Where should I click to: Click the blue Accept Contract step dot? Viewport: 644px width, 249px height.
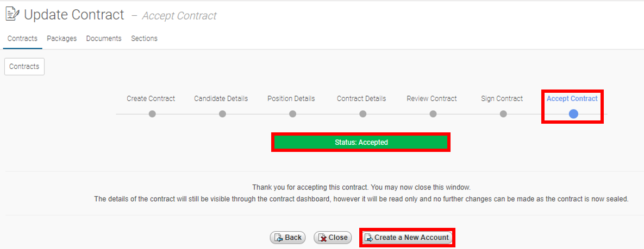573,114
